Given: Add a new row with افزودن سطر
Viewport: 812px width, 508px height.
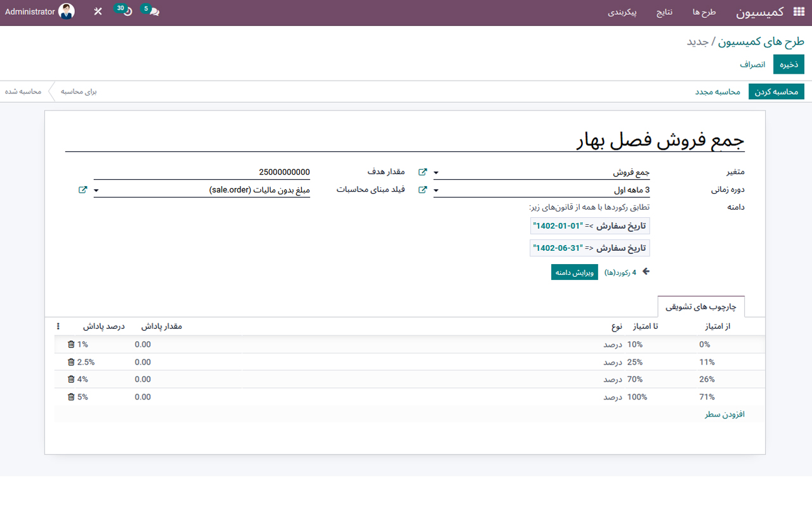Looking at the screenshot, I should (x=724, y=413).
